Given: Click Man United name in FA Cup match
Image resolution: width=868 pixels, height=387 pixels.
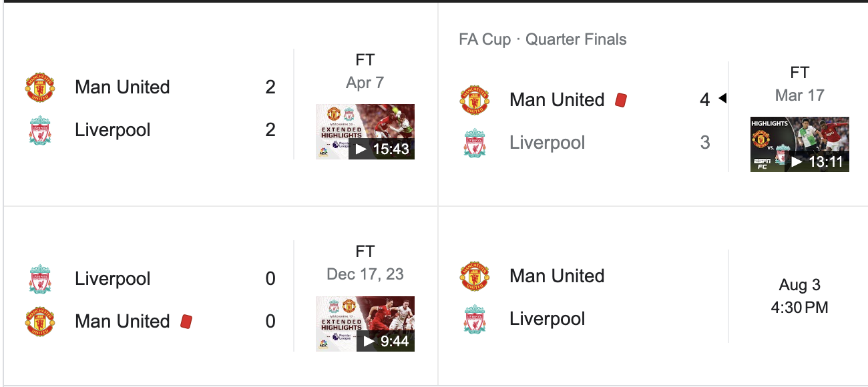Looking at the screenshot, I should point(557,100).
